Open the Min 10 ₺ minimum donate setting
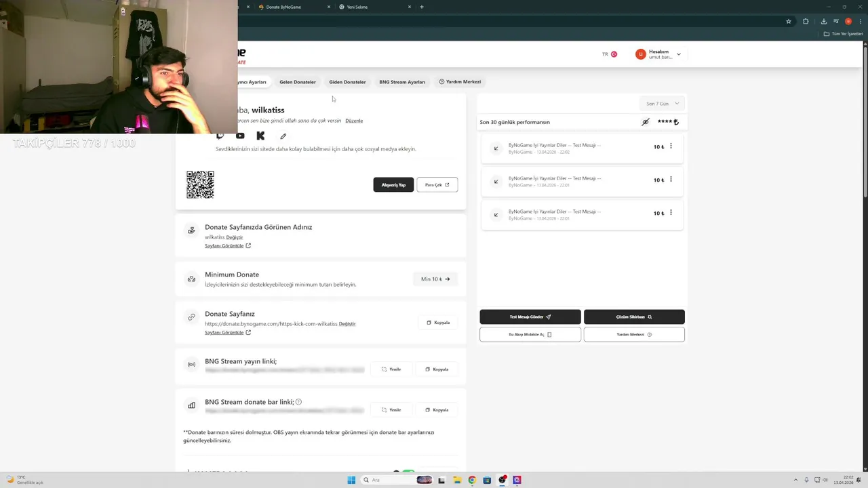The image size is (868, 488). point(435,279)
